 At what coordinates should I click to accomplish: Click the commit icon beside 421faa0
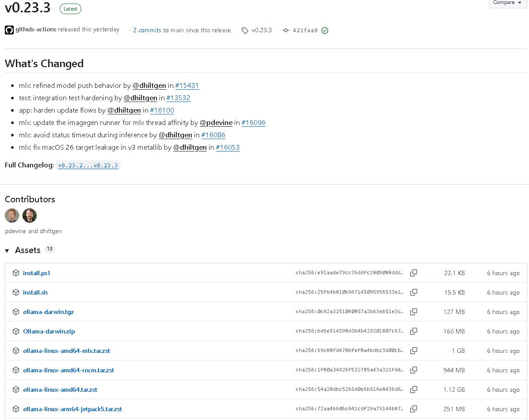point(286,30)
